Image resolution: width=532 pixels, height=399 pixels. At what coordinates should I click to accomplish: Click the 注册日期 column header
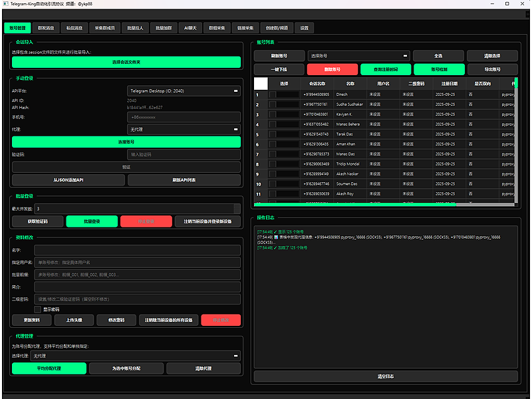point(449,84)
